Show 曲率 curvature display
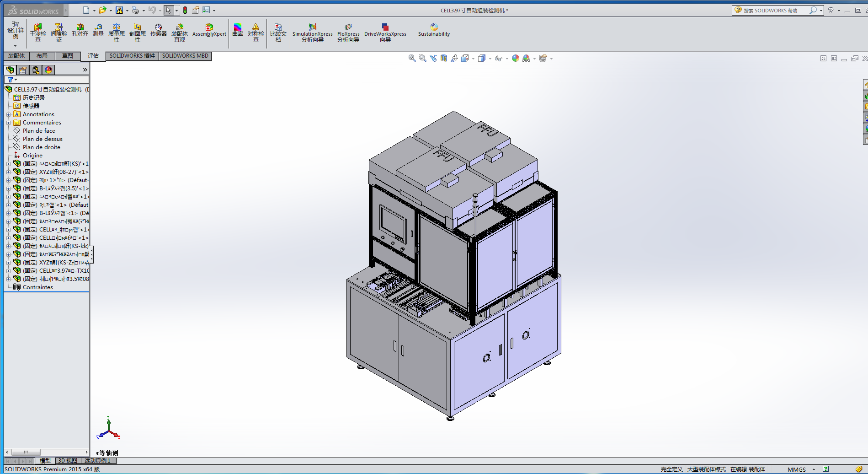Image resolution: width=868 pixels, height=474 pixels. click(x=238, y=30)
